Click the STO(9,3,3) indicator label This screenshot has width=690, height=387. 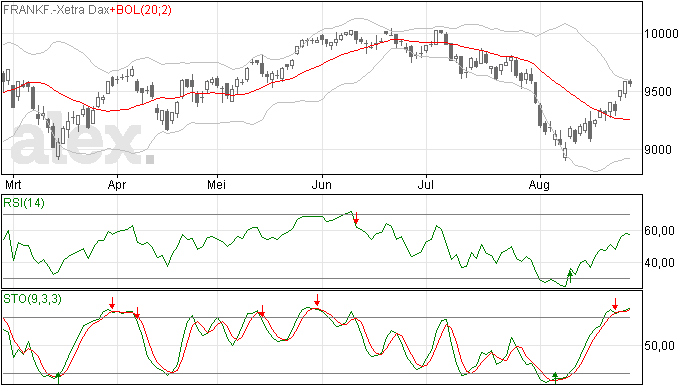(x=32, y=299)
